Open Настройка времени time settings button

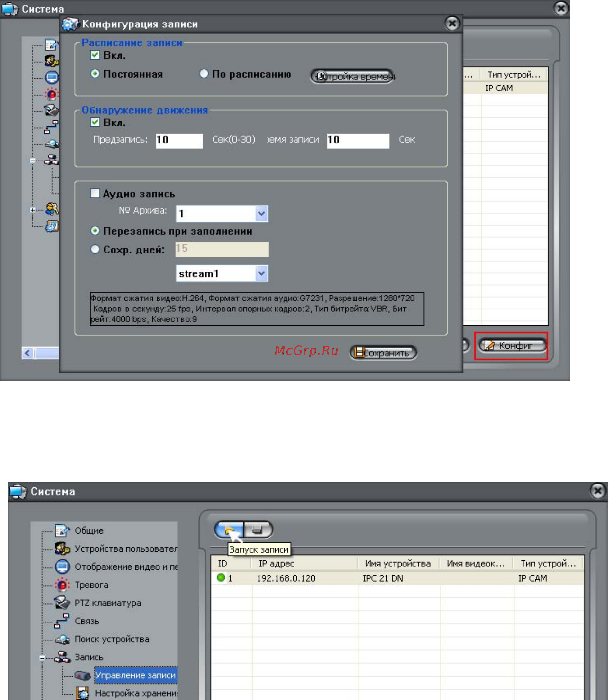click(x=352, y=76)
